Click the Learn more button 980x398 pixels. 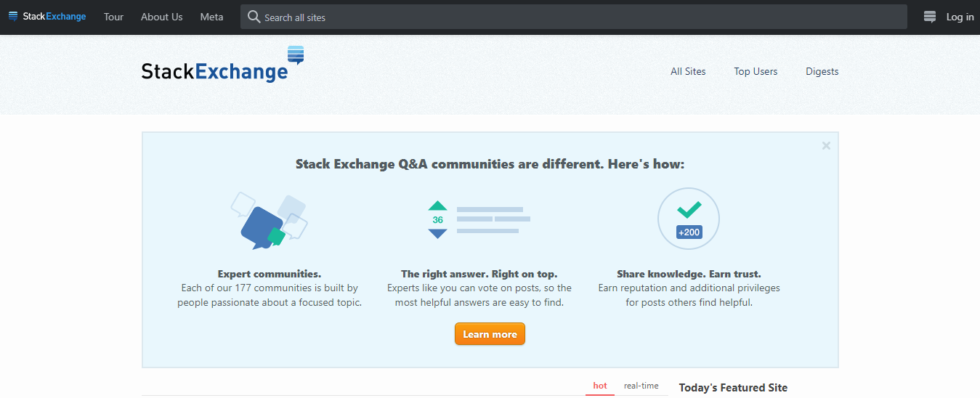click(x=490, y=334)
